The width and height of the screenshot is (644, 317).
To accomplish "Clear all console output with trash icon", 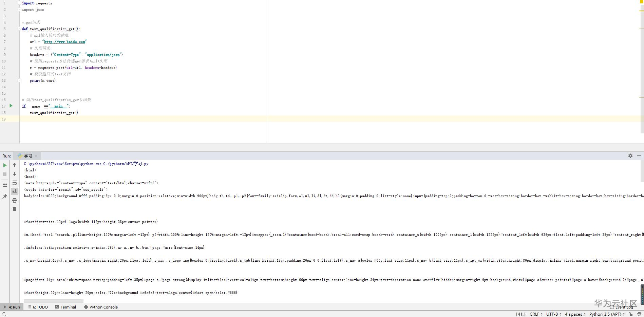I will coord(15,209).
